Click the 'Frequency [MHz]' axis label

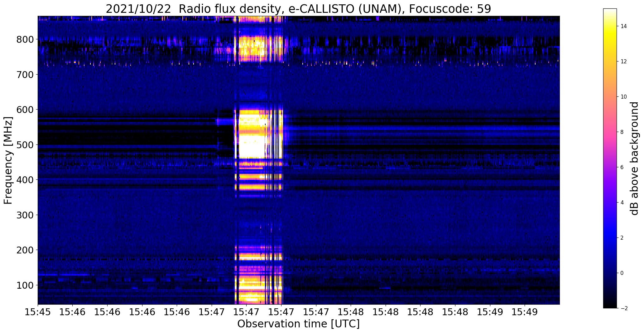tap(8, 160)
